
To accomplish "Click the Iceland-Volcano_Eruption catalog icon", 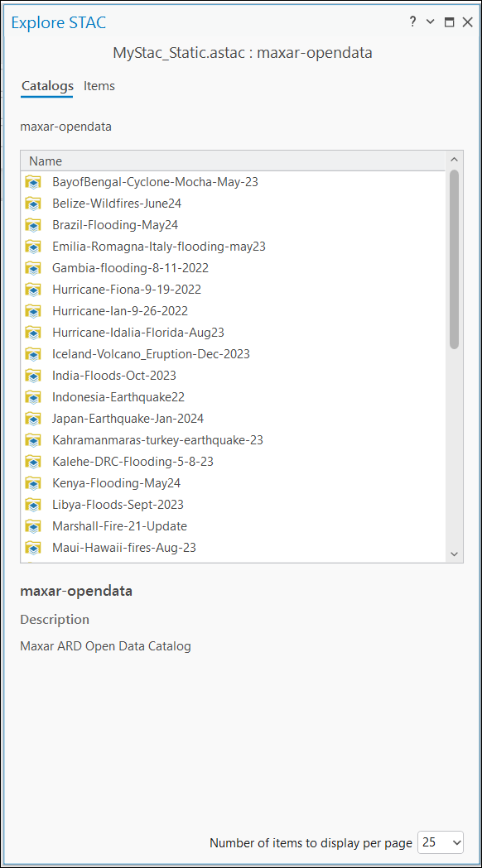I will pyautogui.click(x=33, y=353).
